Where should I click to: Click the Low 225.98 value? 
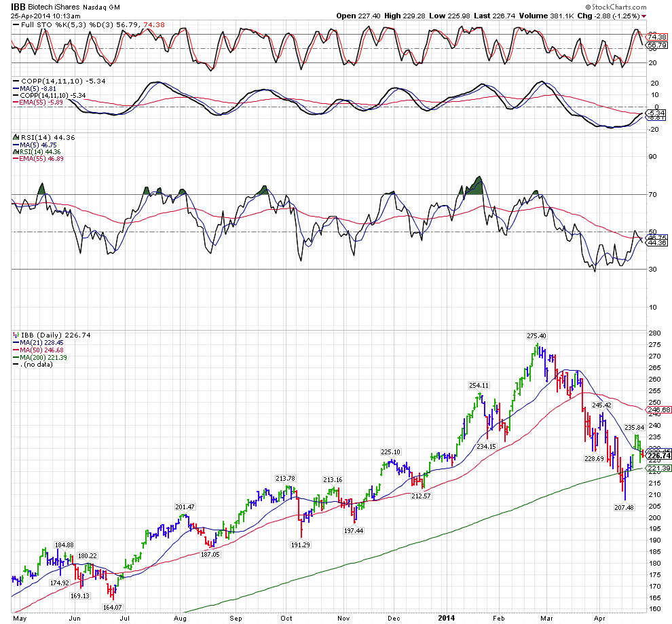tap(449, 16)
